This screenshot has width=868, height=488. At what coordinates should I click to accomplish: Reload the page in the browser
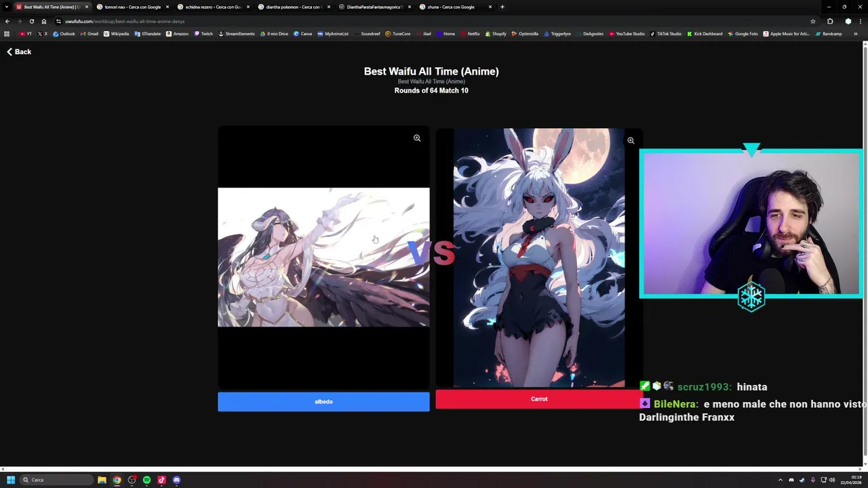(x=31, y=21)
